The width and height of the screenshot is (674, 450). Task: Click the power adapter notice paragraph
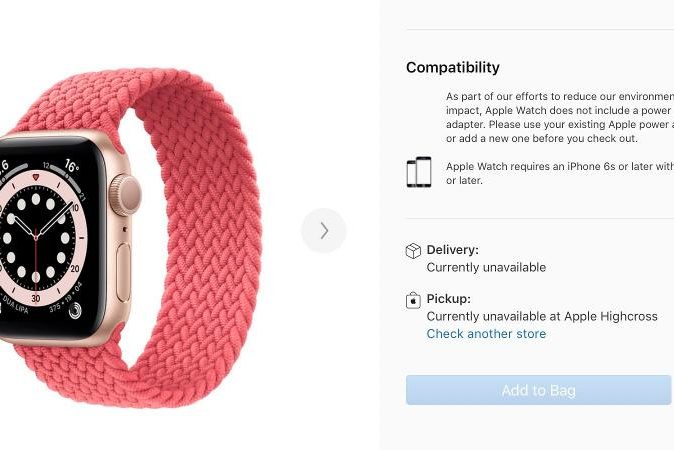tap(560, 117)
